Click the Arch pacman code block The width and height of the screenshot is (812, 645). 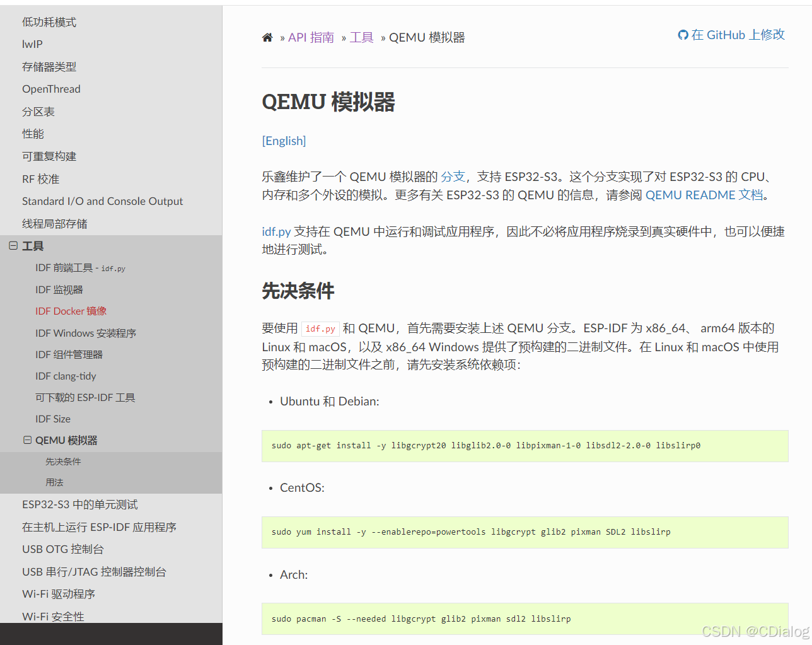[525, 619]
